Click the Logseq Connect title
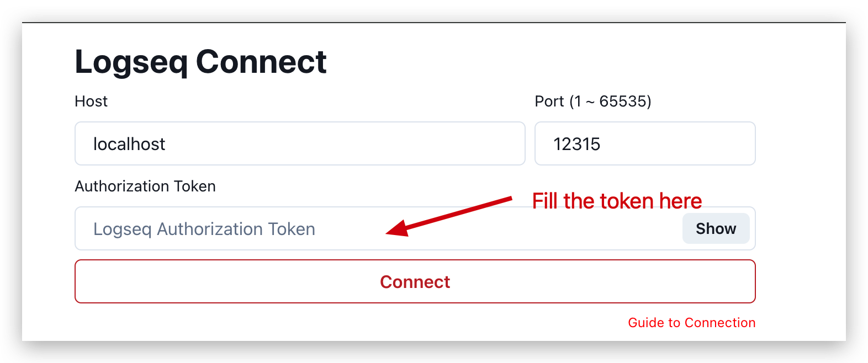 (x=200, y=61)
